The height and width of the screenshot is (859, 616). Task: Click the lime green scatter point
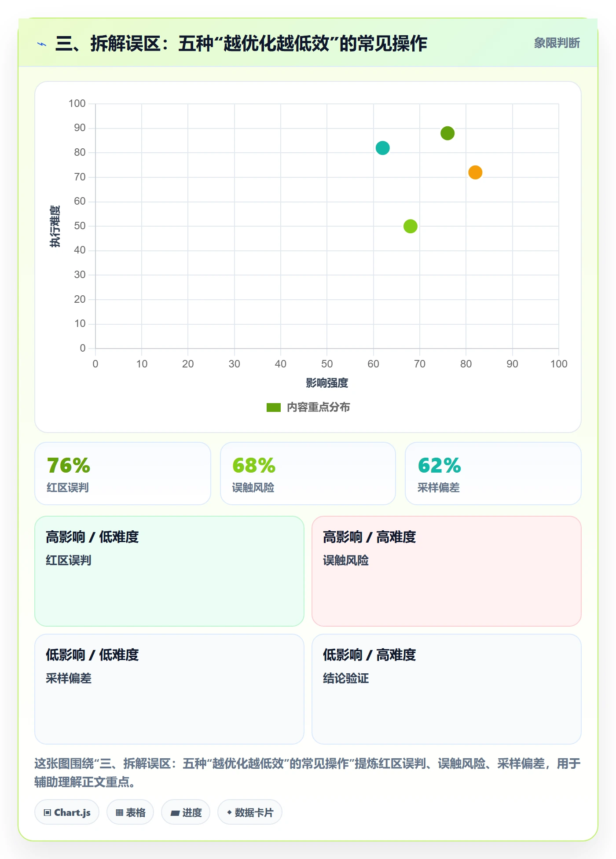[411, 226]
